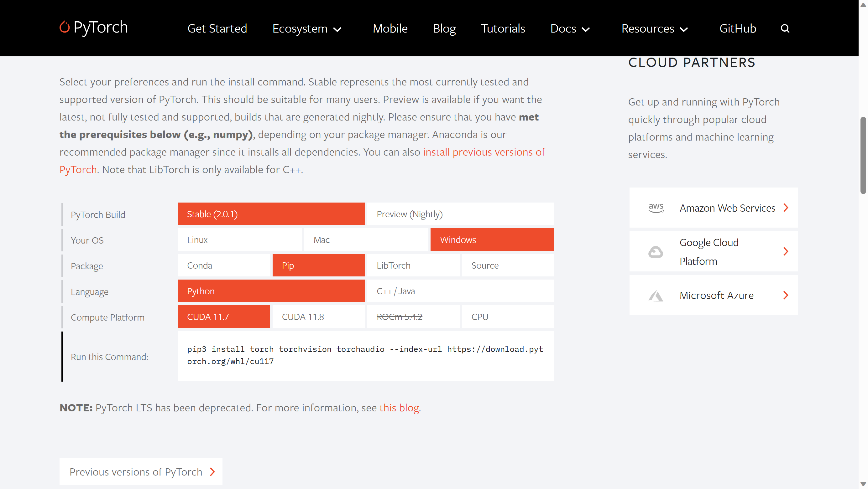Click the 'Package' row label
Viewport: 868px width, 489px height.
86,266
